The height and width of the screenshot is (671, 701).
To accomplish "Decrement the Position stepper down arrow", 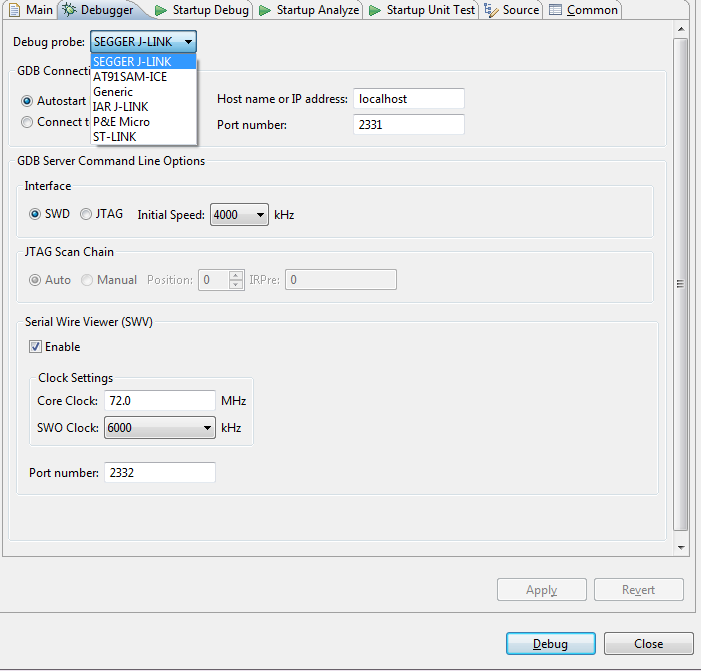I will pos(236,285).
